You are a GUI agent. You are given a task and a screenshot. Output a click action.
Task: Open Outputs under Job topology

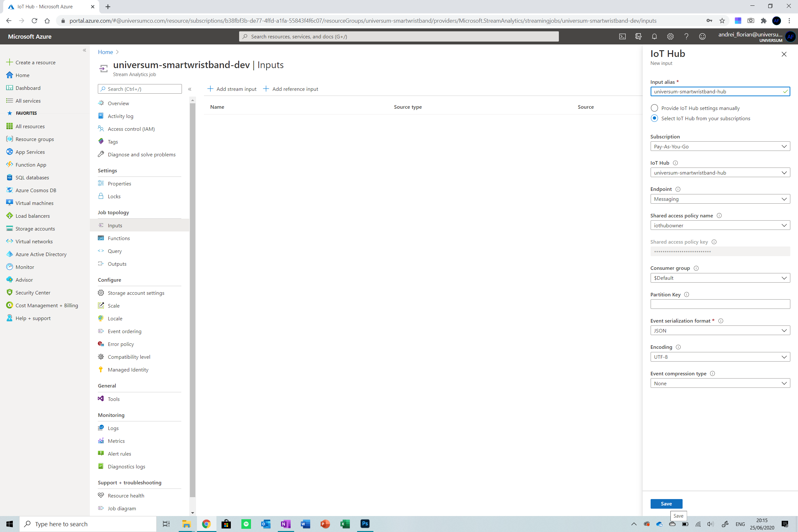[117, 264]
